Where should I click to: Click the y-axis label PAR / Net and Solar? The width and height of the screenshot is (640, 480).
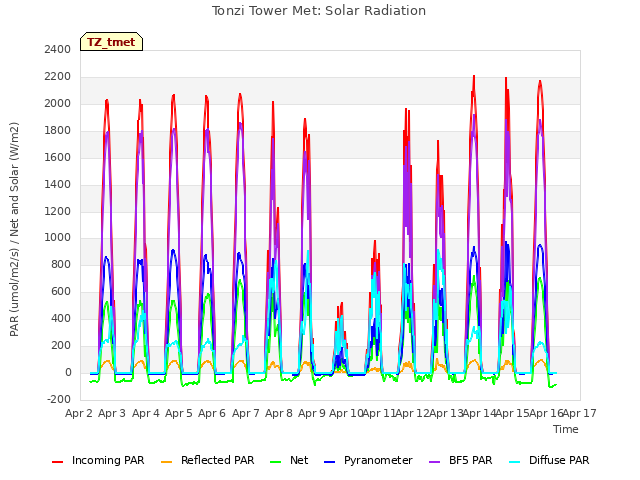14,229
